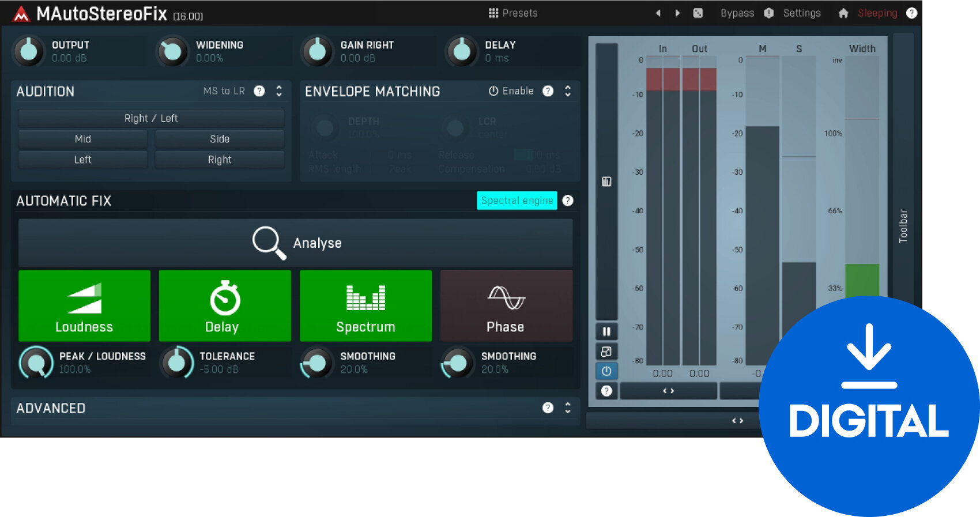Open global help question mark icon
Viewport: 980px width, 517px height.
pyautogui.click(x=911, y=13)
